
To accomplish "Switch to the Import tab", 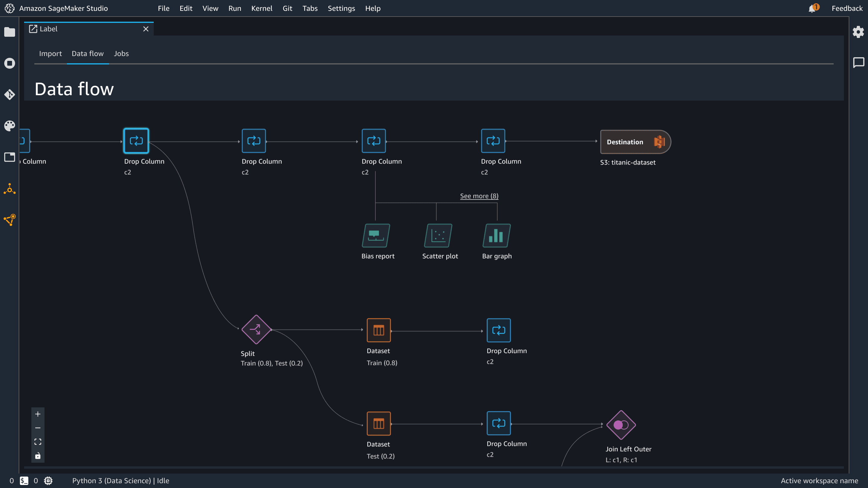I will [50, 54].
